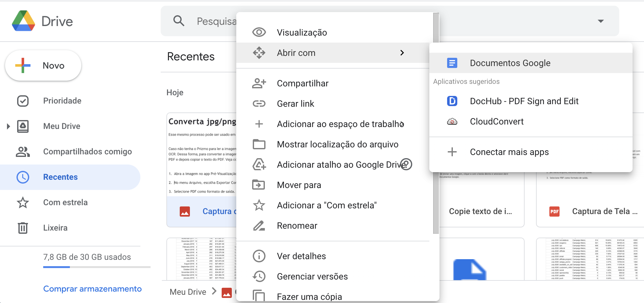Image resolution: width=644 pixels, height=303 pixels.
Task: Click the search magnifier icon
Action: pyautogui.click(x=179, y=21)
